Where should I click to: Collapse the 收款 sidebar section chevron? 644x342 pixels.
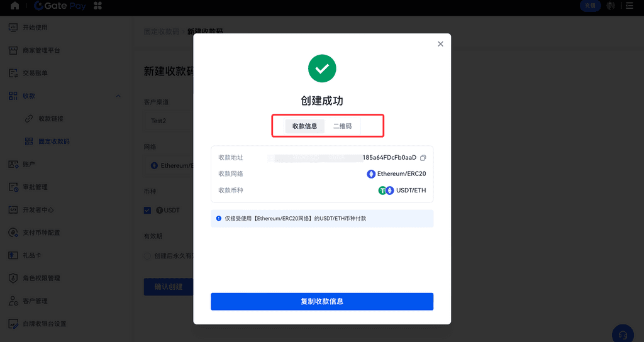[118, 96]
